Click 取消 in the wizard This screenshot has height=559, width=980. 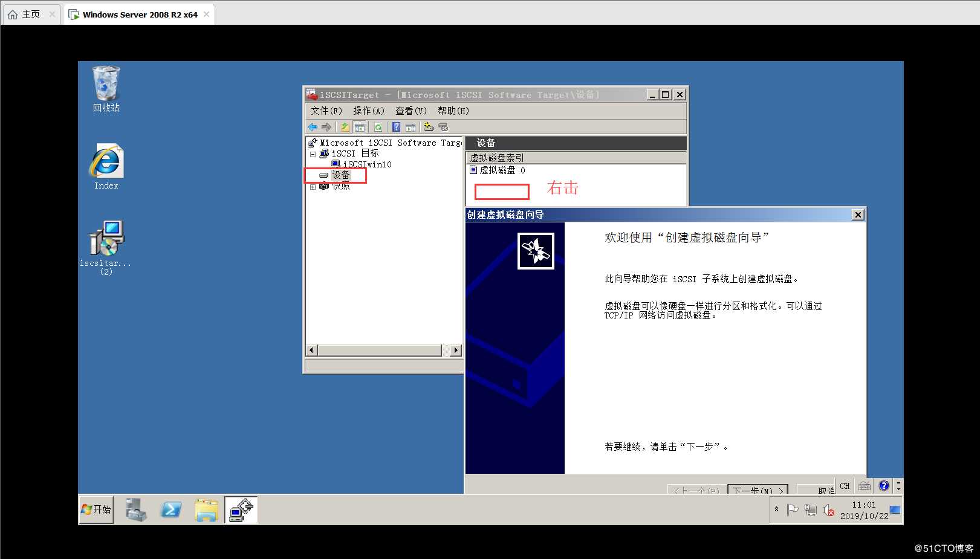click(x=816, y=490)
